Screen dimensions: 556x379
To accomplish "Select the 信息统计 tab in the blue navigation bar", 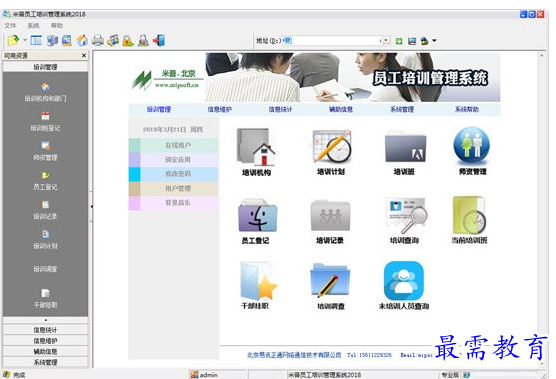I will (x=280, y=110).
